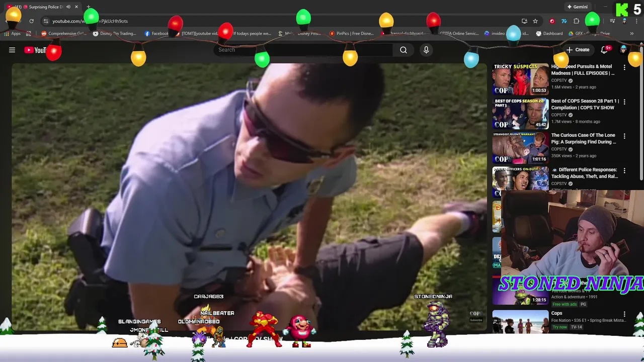
Task: Click into the YouTube Search field
Action: [304, 50]
